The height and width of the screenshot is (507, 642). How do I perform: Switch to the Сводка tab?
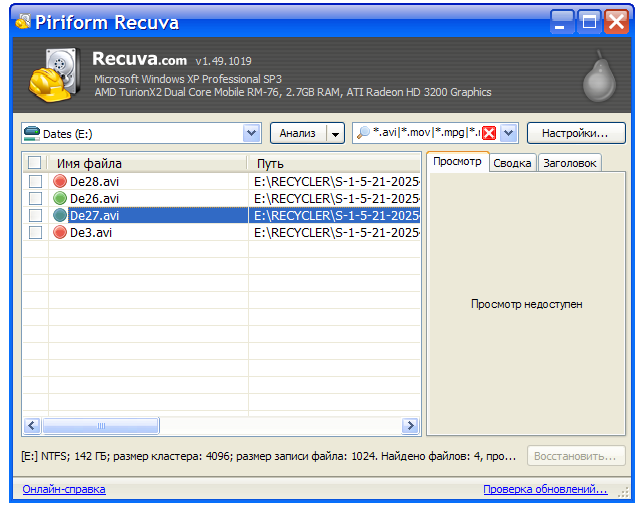(x=512, y=162)
